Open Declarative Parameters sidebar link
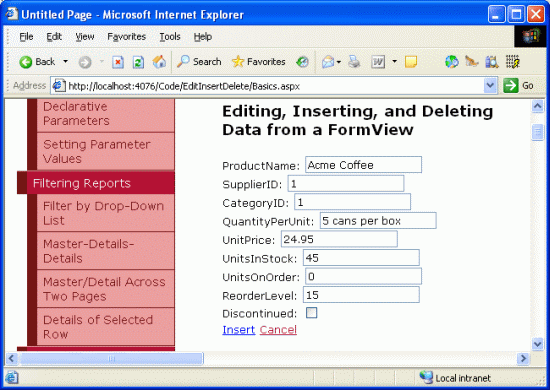Image resolution: width=550 pixels, height=390 pixels. [x=106, y=115]
